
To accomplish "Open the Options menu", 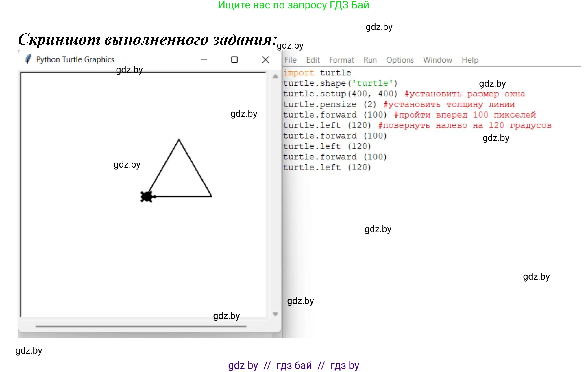I will 400,60.
